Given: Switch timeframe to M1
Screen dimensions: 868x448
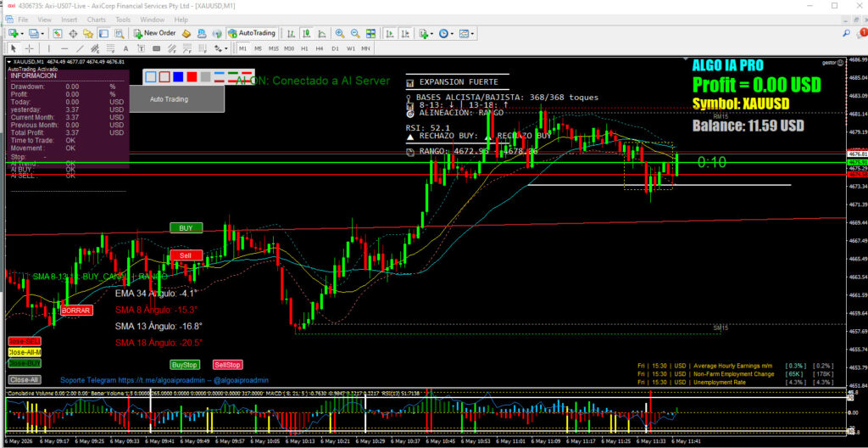Looking at the screenshot, I should point(242,48).
